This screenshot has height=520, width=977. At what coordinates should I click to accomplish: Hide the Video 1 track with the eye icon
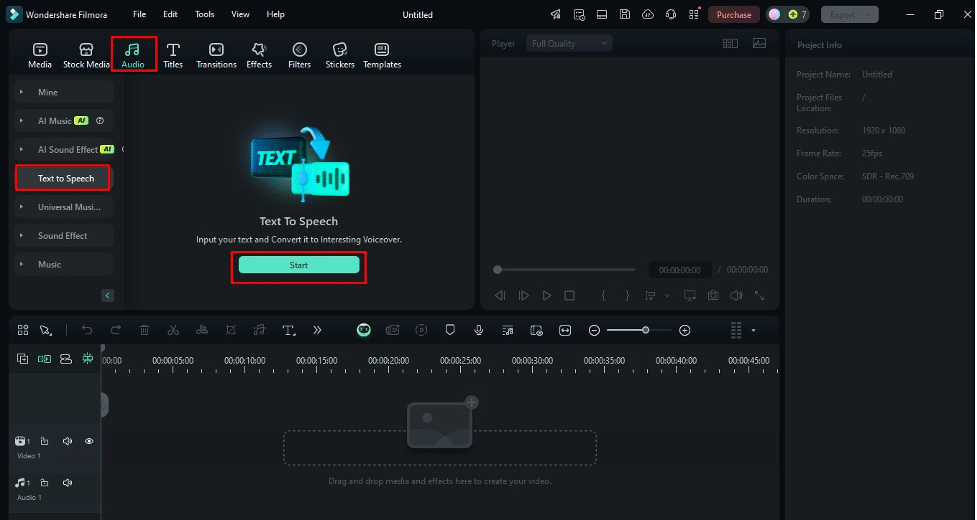89,441
